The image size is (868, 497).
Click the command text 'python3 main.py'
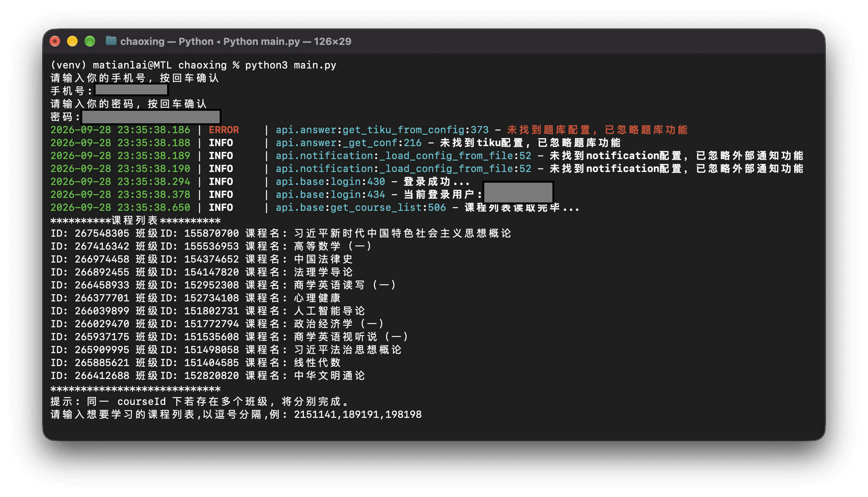290,65
